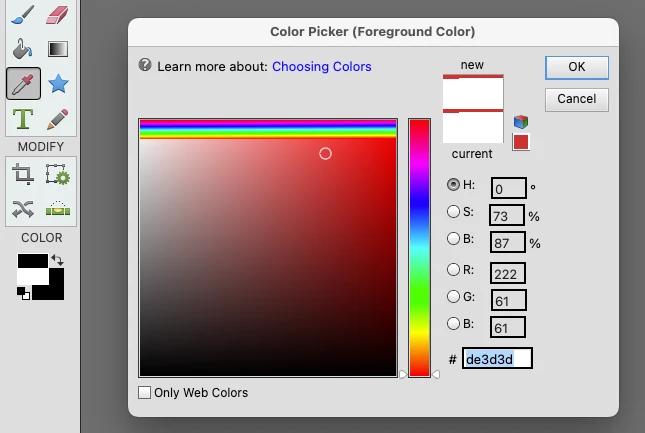The image size is (645, 433).
Task: Confirm the color with OK button
Action: tap(577, 67)
